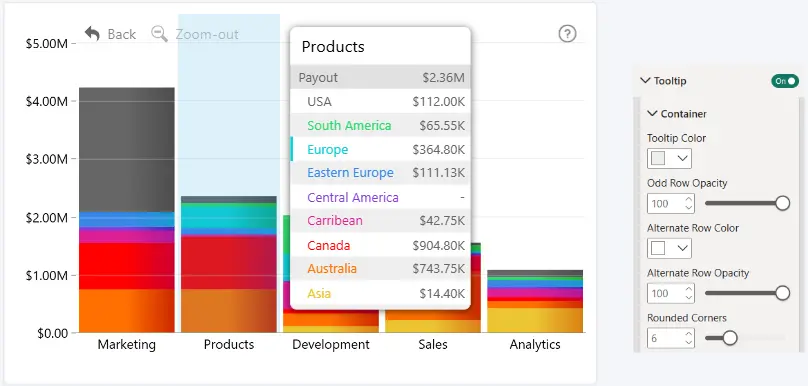The width and height of the screenshot is (808, 386).
Task: Click the $904.80K value
Action: coord(439,245)
